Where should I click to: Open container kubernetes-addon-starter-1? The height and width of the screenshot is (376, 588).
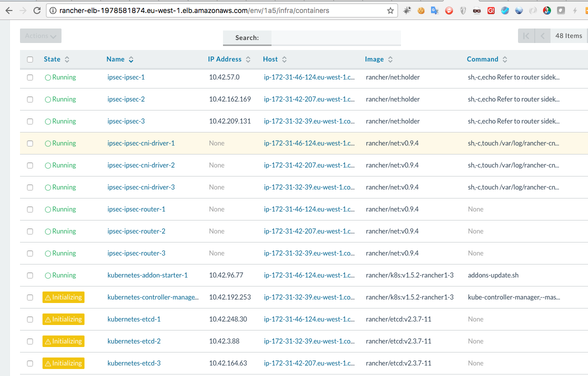[147, 275]
